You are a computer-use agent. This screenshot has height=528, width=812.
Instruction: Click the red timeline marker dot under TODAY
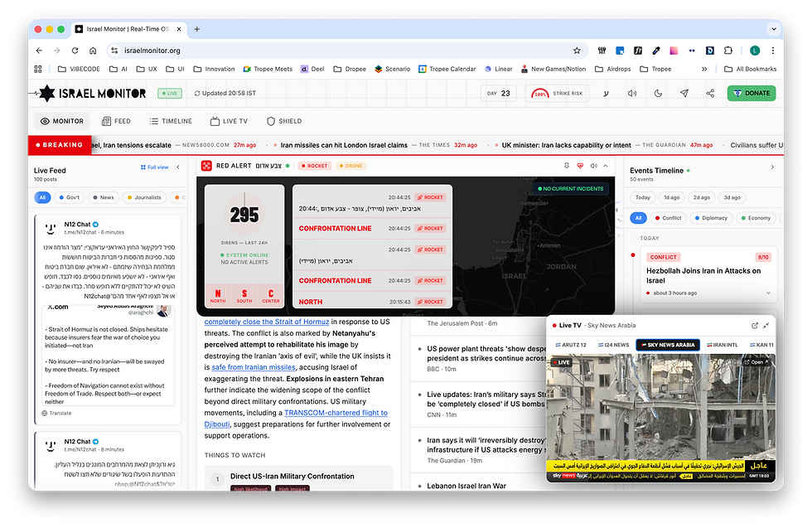pos(633,255)
